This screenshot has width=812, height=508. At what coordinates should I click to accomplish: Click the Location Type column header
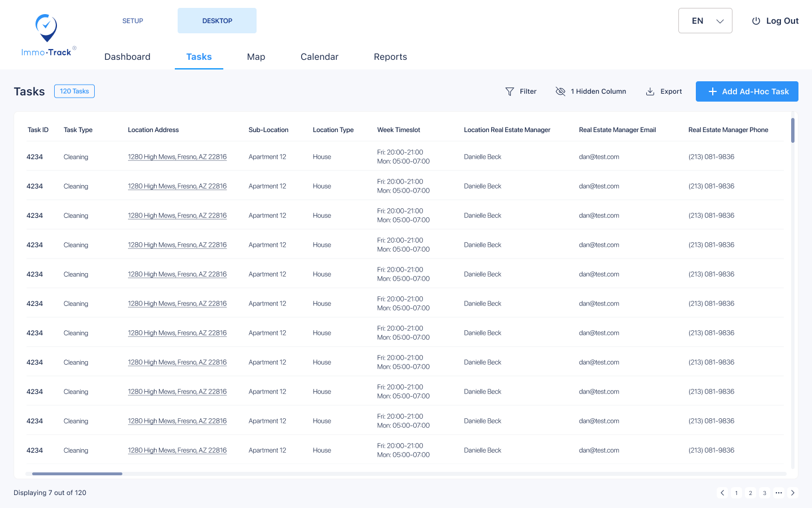point(333,130)
